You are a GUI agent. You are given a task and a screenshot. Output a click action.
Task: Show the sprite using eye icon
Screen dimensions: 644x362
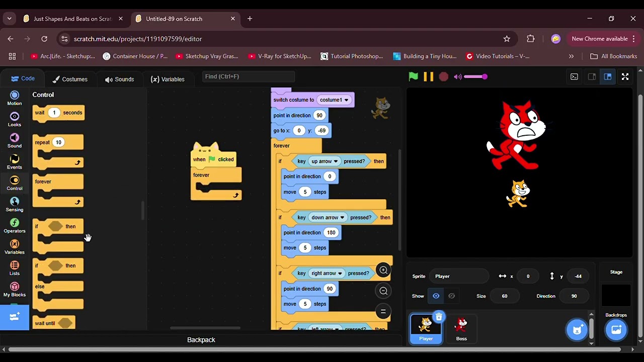point(436,296)
